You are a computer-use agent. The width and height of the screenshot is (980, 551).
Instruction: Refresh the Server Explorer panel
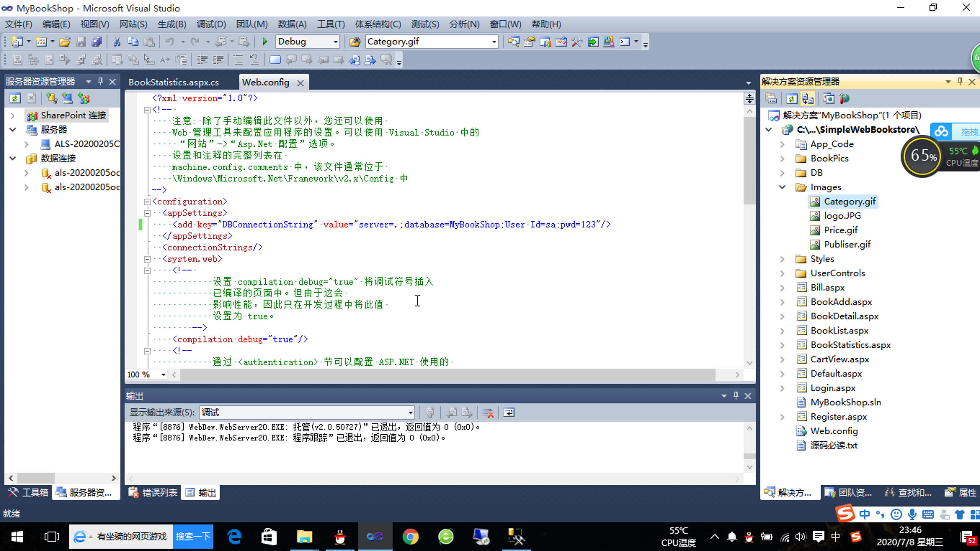(15, 98)
